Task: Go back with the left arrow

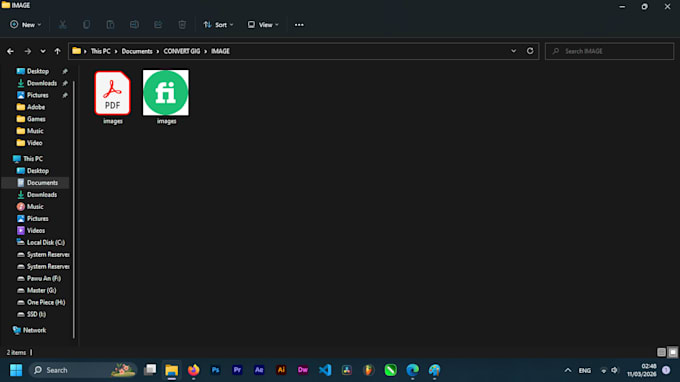Action: tap(10, 51)
